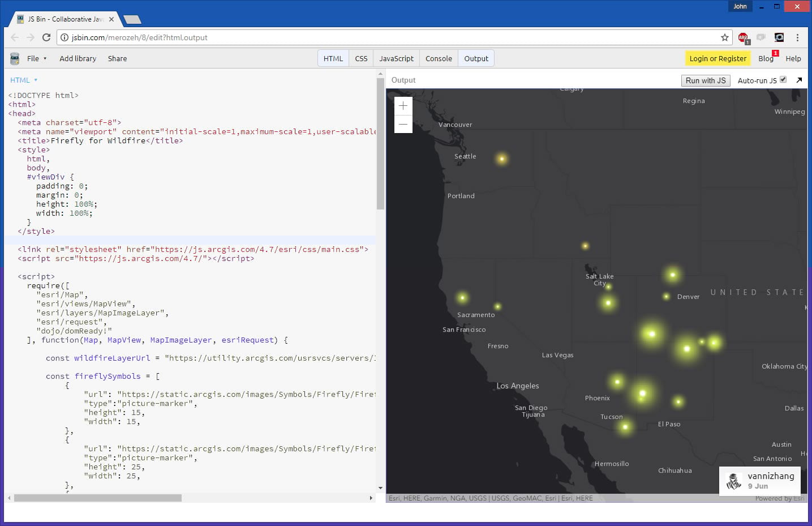This screenshot has width=812, height=526.
Task: Click the code editor horizontal scrollbar thumb
Action: tap(98, 498)
